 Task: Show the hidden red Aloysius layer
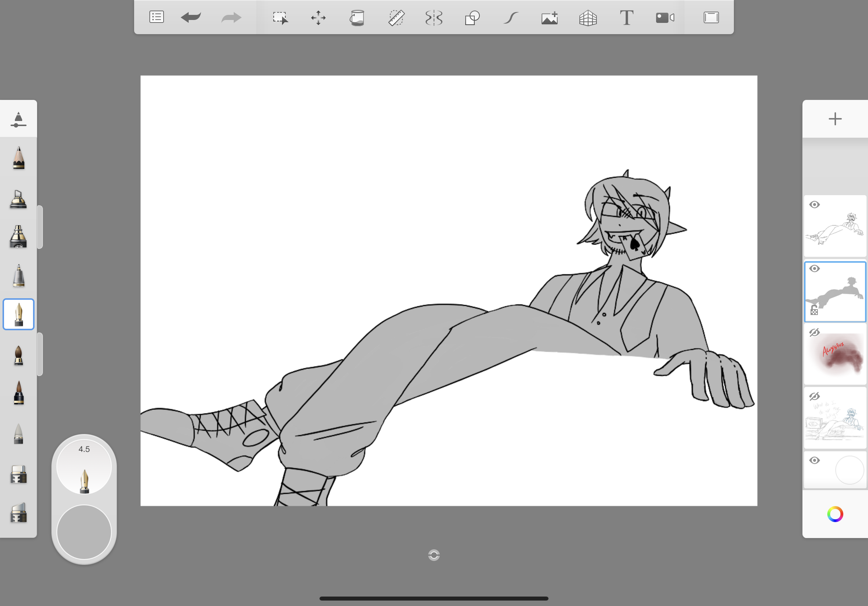point(815,333)
